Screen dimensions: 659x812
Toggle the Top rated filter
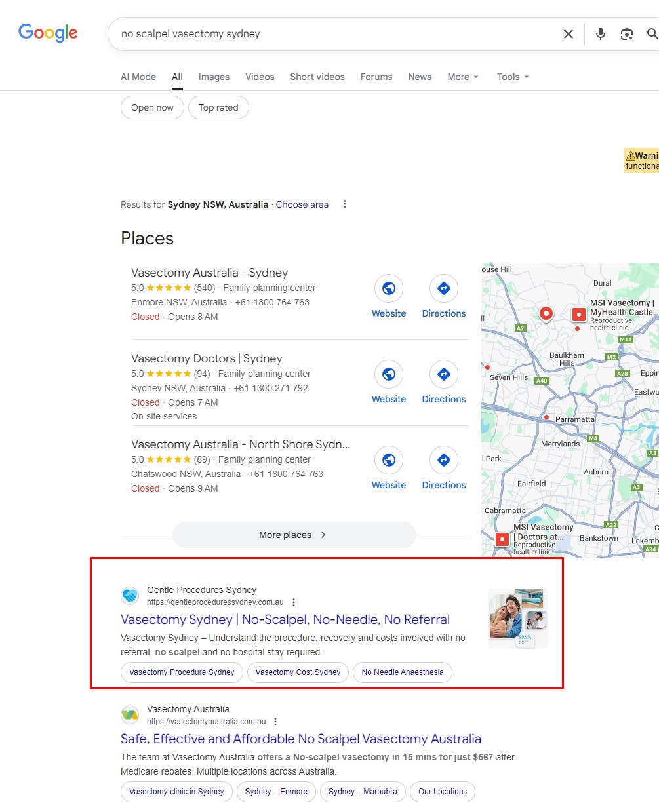(x=218, y=107)
